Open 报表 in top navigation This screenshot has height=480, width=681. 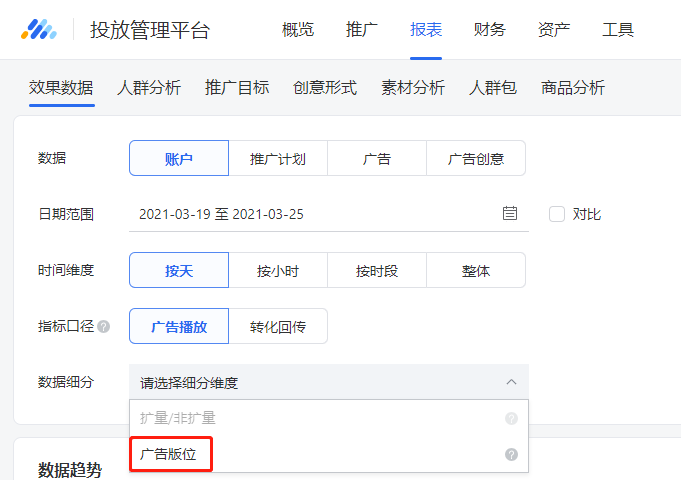pyautogui.click(x=426, y=30)
